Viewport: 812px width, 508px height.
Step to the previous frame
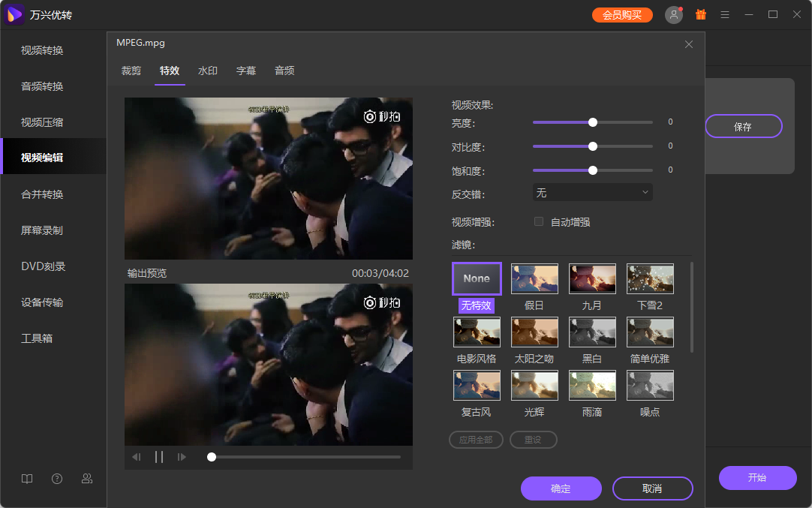click(x=137, y=457)
